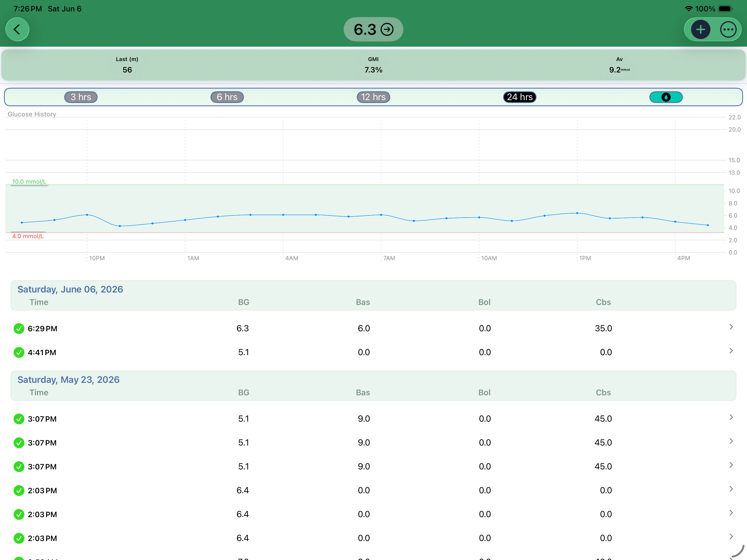The image size is (747, 560).
Task: Tap the Saturday, May 23, 2026 header
Action: pos(69,380)
